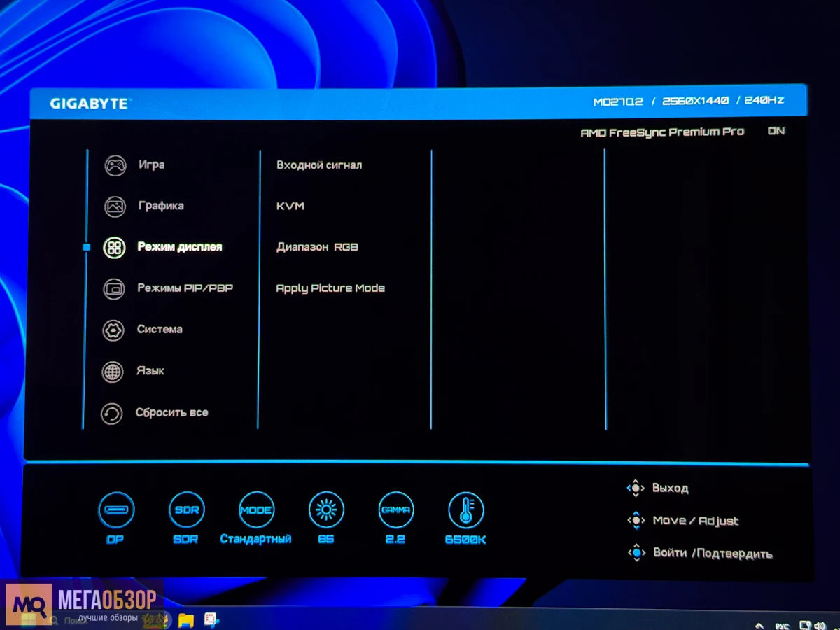Open File Explorer from the taskbar
This screenshot has width=840, height=630.
click(x=185, y=620)
